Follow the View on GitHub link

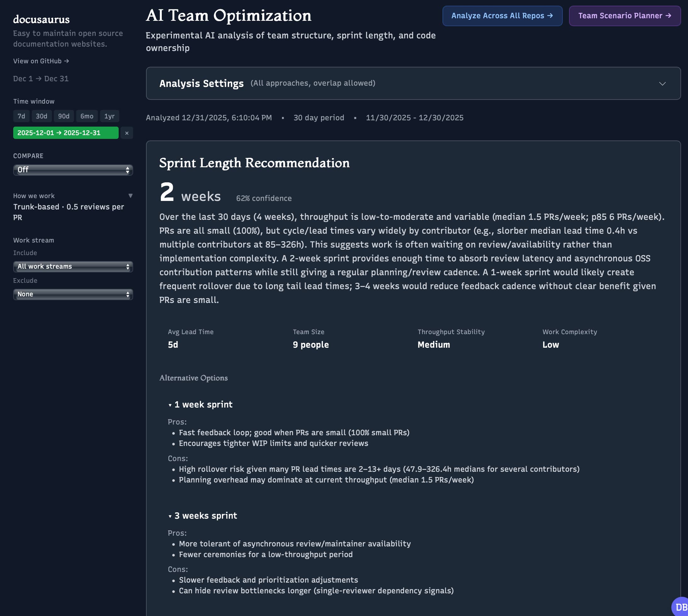click(x=41, y=61)
